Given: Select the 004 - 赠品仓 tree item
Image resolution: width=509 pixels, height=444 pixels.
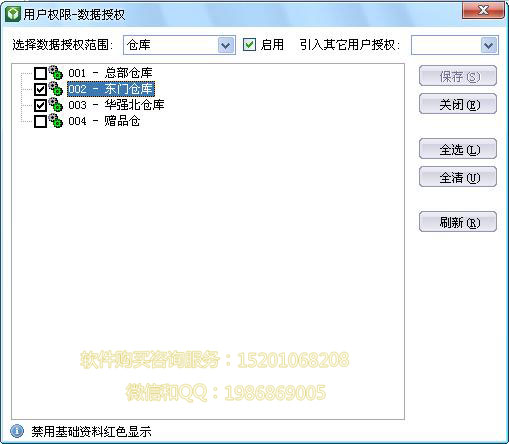Looking at the screenshot, I should coord(104,121).
